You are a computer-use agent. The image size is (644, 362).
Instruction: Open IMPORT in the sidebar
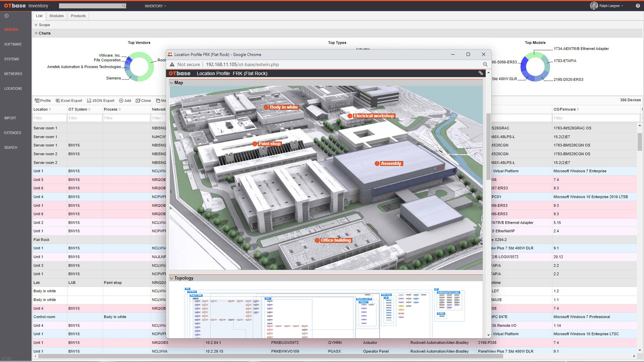point(10,118)
